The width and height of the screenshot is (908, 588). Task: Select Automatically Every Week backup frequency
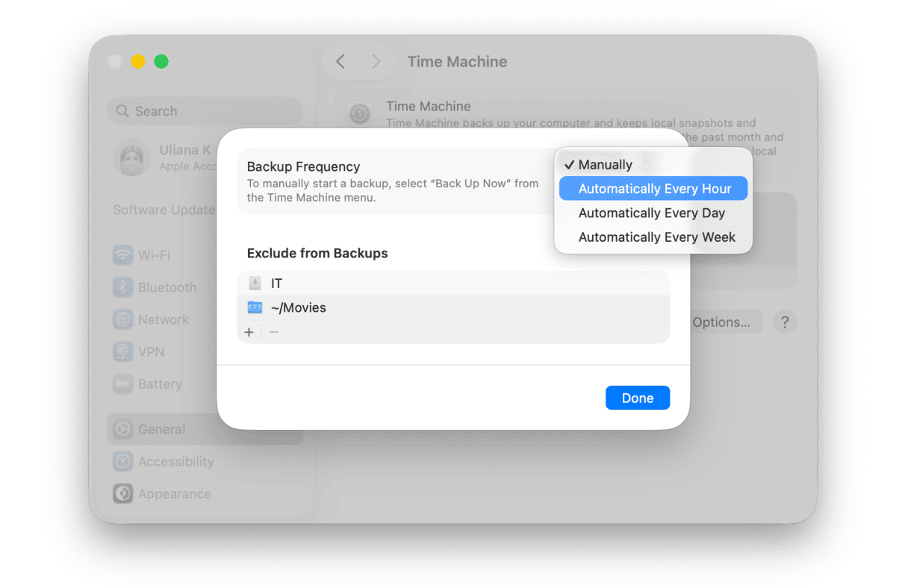click(x=656, y=237)
